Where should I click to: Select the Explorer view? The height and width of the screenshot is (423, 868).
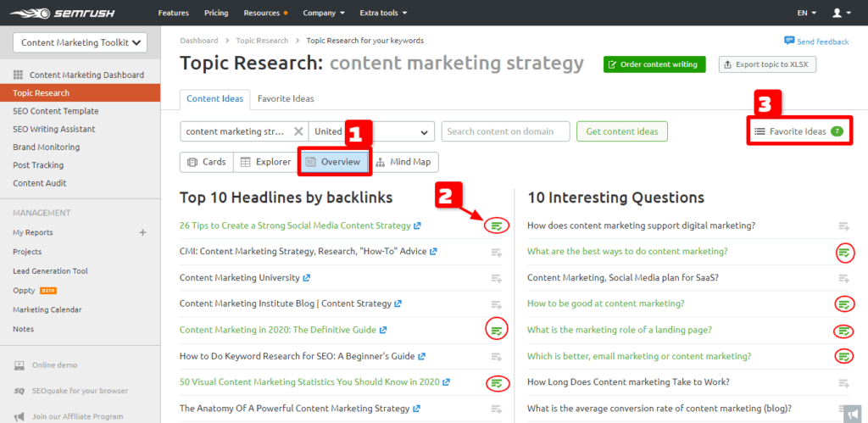click(266, 162)
